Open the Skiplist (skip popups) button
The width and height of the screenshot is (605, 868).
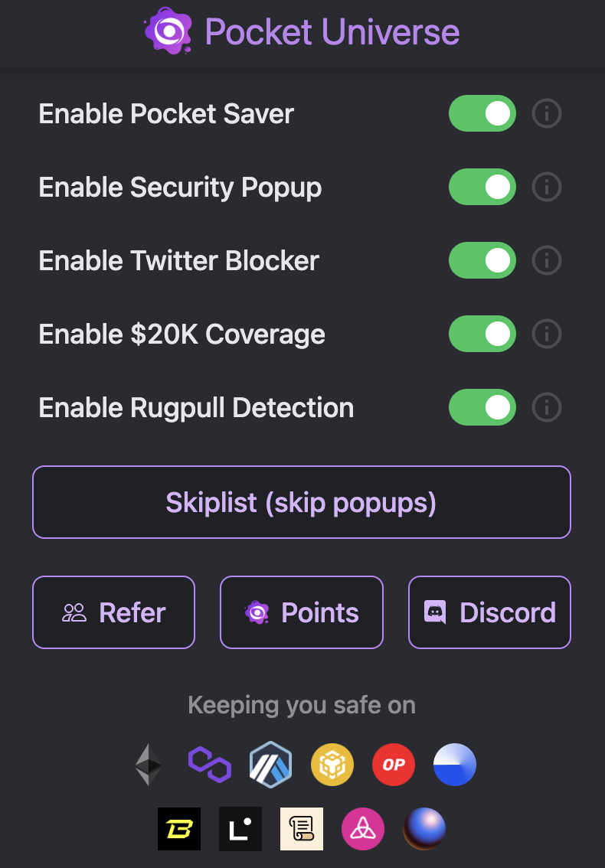pyautogui.click(x=302, y=502)
